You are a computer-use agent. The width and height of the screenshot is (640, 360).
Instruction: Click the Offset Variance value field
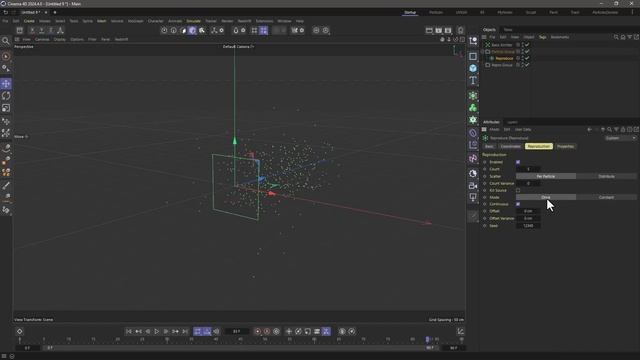(528, 218)
